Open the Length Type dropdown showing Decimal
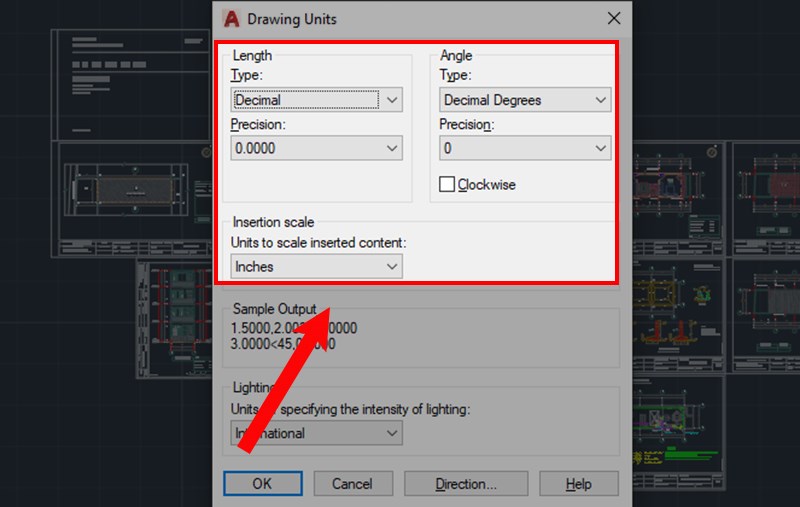This screenshot has width=800, height=507. point(316,100)
